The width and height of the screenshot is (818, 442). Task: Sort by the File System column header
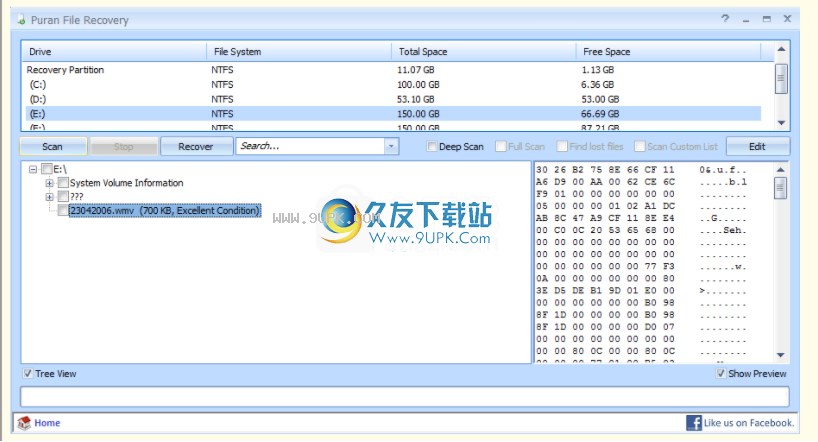(299, 52)
